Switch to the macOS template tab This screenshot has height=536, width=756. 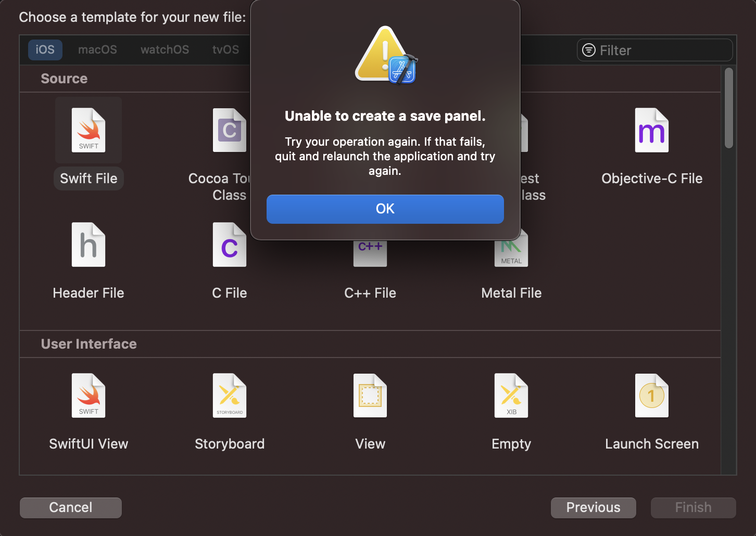click(x=97, y=49)
